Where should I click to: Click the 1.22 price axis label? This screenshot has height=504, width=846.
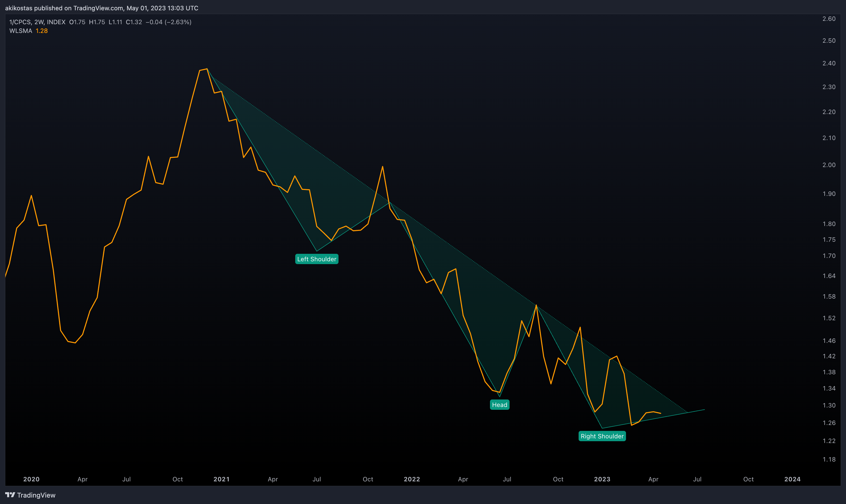click(x=829, y=441)
